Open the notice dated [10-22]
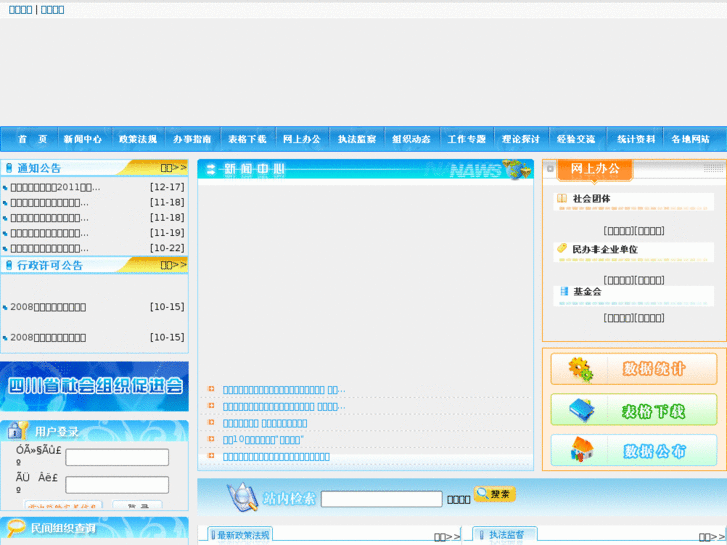The height and width of the screenshot is (545, 727). pyautogui.click(x=49, y=249)
